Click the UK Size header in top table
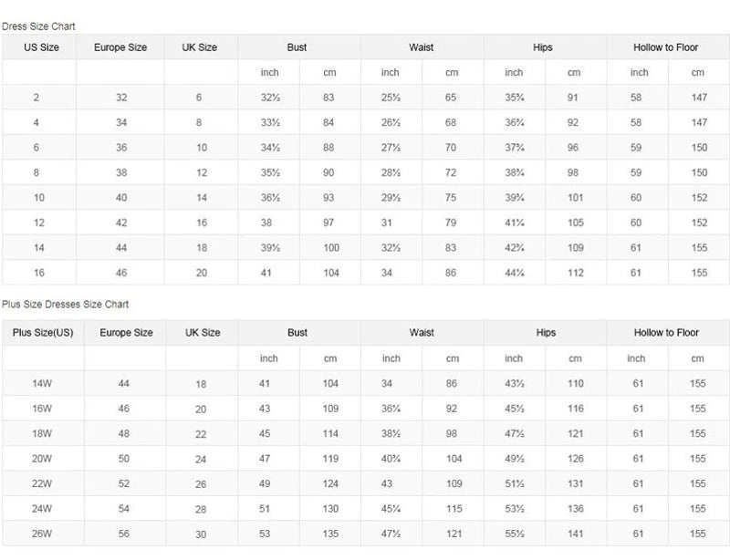 (x=199, y=47)
